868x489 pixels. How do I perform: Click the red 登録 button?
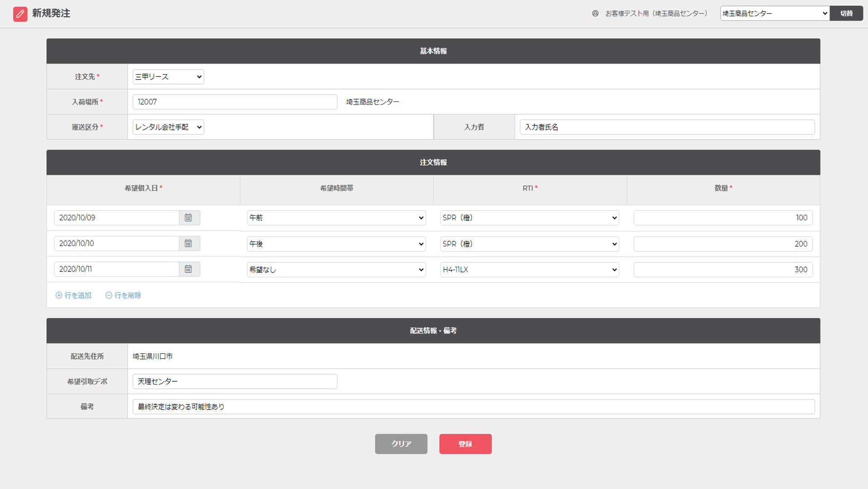[465, 444]
